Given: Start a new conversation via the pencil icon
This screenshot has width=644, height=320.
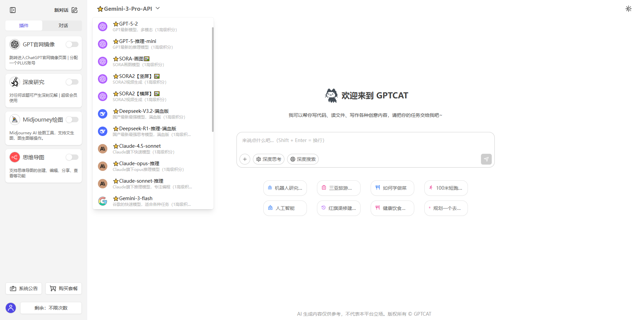Looking at the screenshot, I should 74,10.
